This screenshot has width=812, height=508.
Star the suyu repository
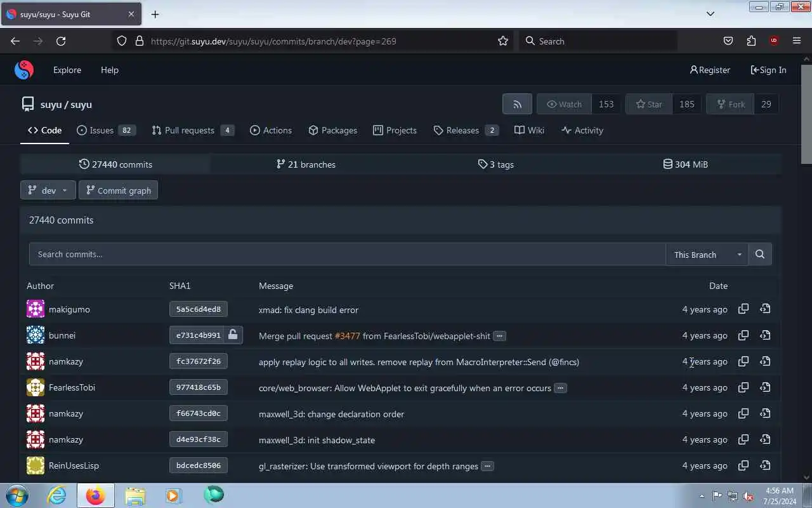648,104
